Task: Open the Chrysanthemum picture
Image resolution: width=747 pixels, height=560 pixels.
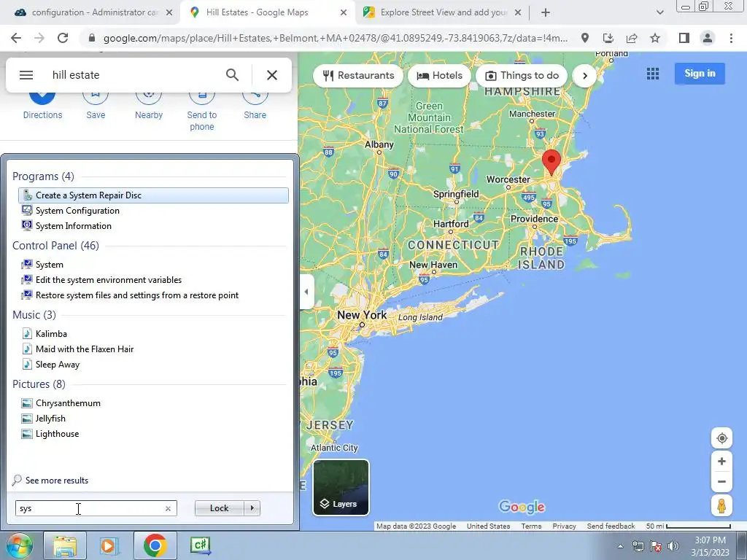Action: point(153,402)
